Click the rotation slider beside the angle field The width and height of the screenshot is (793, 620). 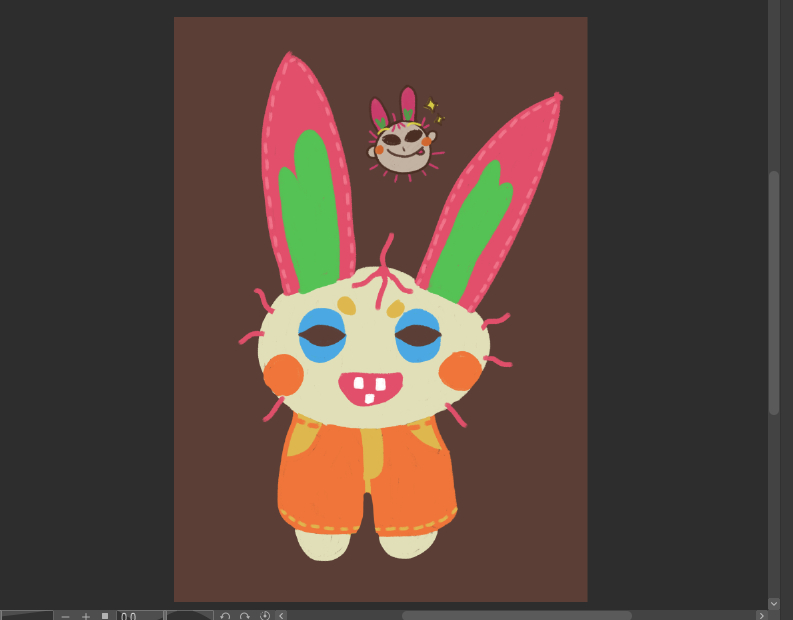[x=189, y=615]
